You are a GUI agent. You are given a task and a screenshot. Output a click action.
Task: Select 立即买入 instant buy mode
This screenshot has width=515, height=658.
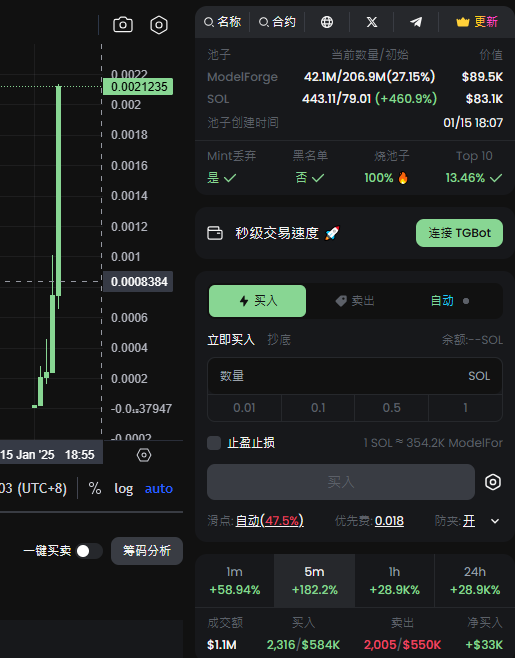pos(231,339)
